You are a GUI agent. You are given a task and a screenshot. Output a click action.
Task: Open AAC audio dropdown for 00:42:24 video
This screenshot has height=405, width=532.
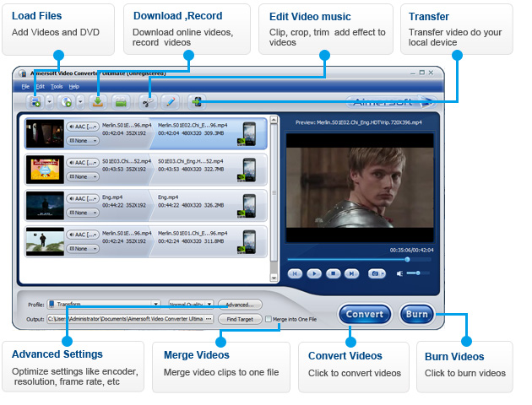(x=83, y=235)
